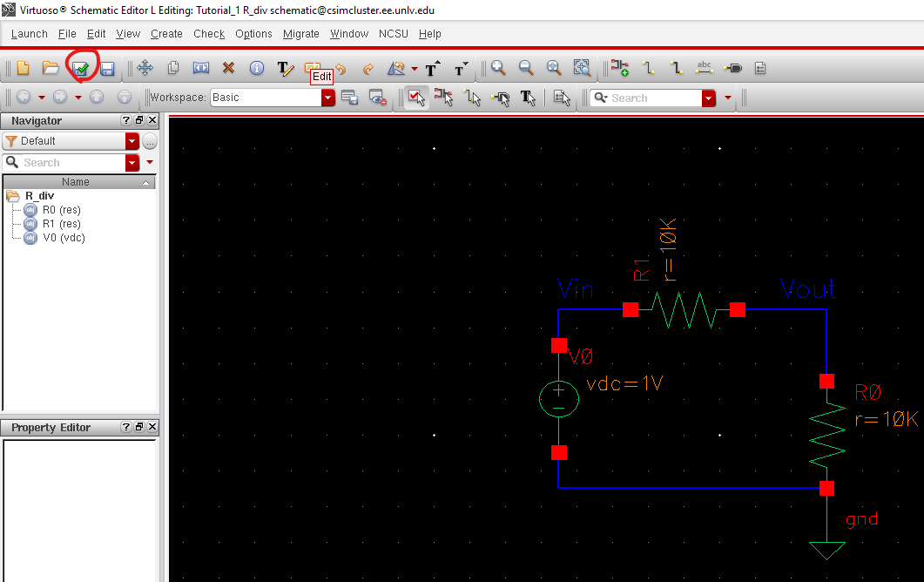Viewport: 924px width, 582px height.
Task: Click the Check and Save icon
Action: click(x=81, y=68)
